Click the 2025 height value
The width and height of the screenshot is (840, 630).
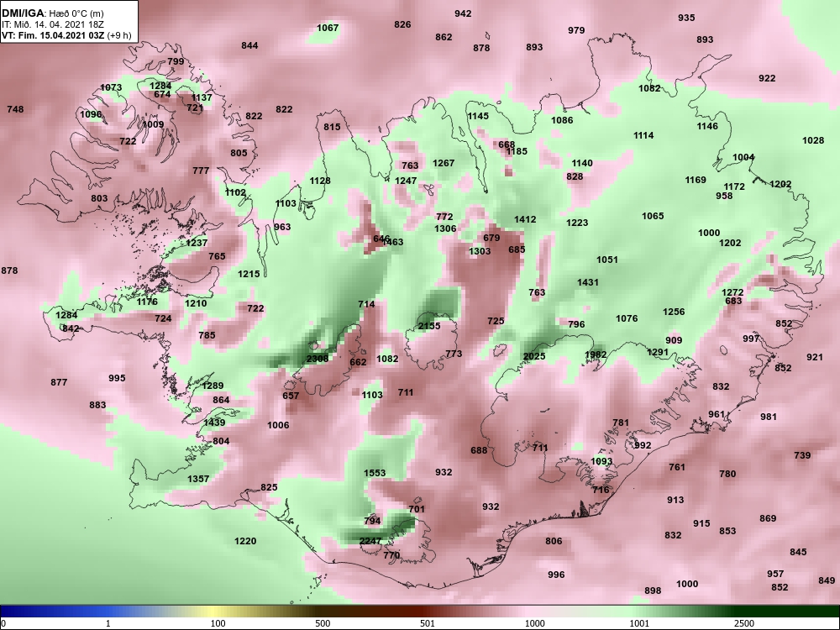pyautogui.click(x=534, y=356)
